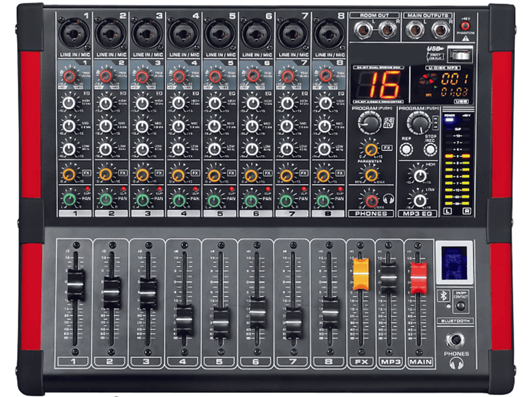This screenshot has width=532, height=397.
Task: Click channel 6 LOW EQ knob
Action: [x=252, y=149]
